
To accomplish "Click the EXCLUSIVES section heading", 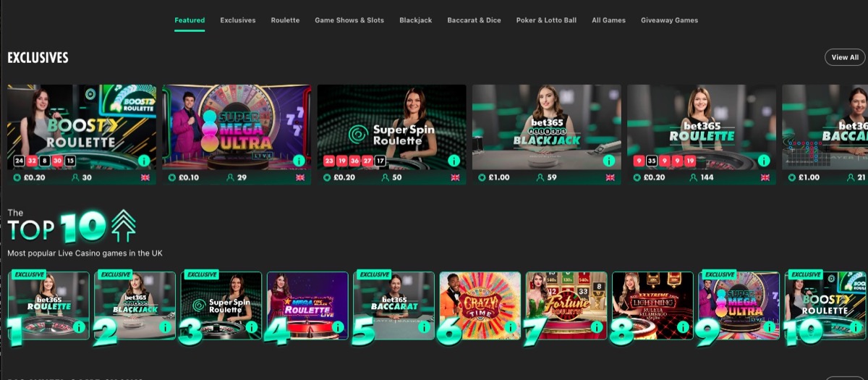I will coord(38,58).
